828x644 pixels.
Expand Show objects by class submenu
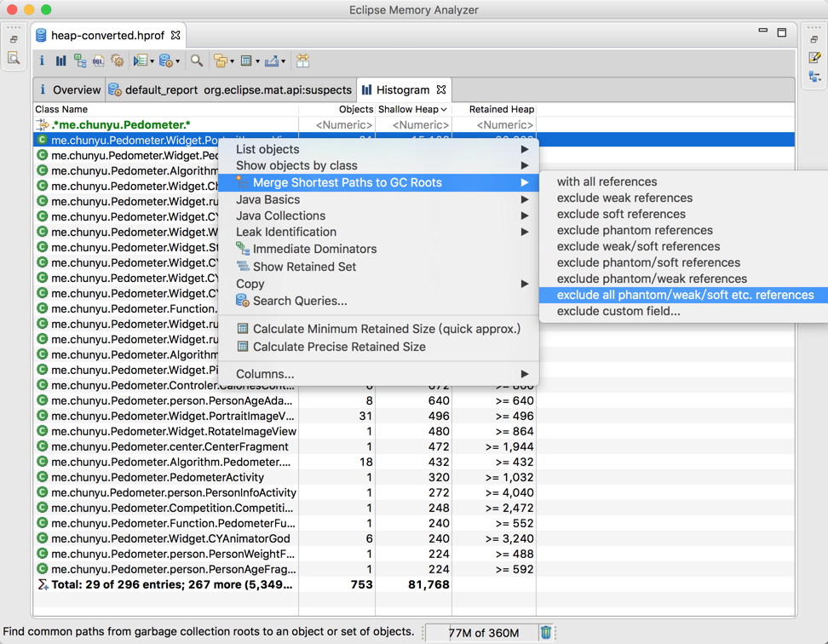pos(378,166)
